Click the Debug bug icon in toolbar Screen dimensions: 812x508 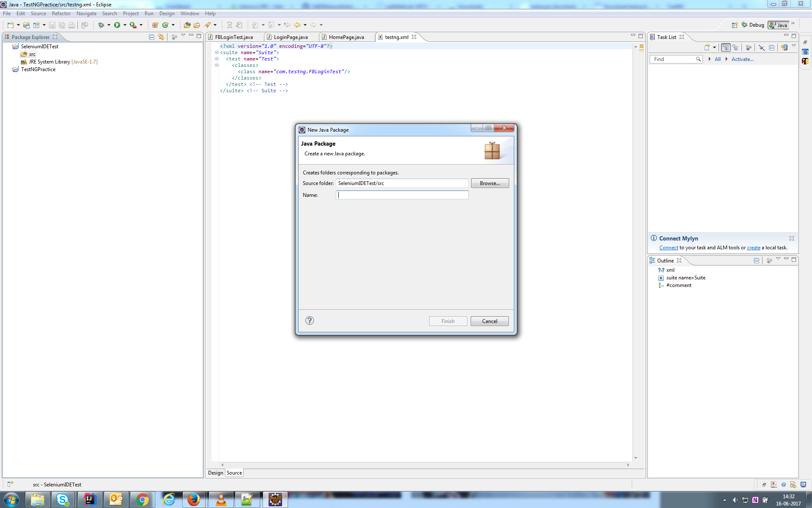101,25
